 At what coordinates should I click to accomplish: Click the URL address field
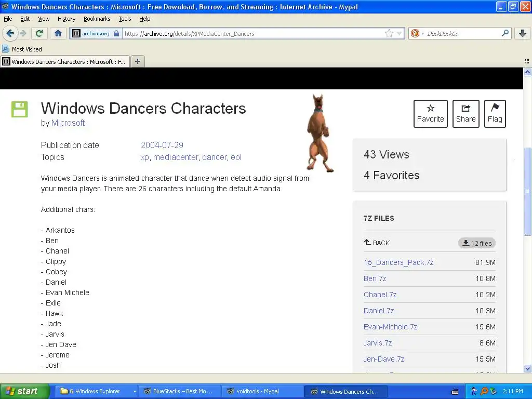click(x=254, y=33)
